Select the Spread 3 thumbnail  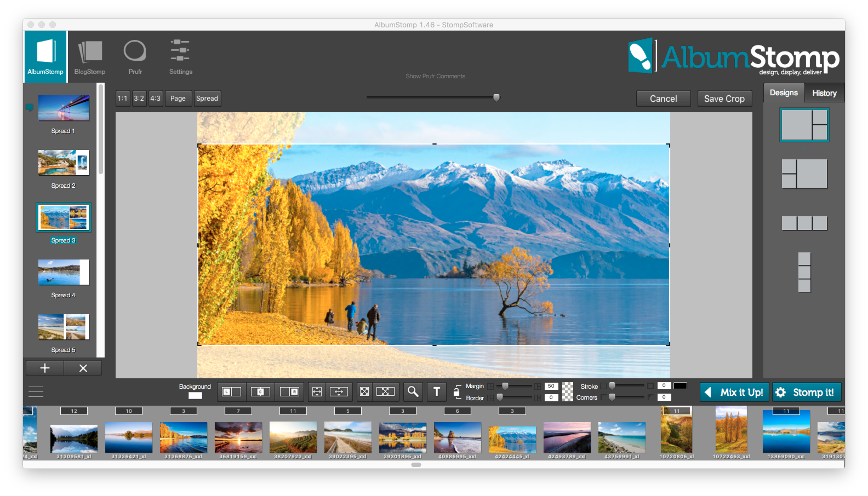64,217
